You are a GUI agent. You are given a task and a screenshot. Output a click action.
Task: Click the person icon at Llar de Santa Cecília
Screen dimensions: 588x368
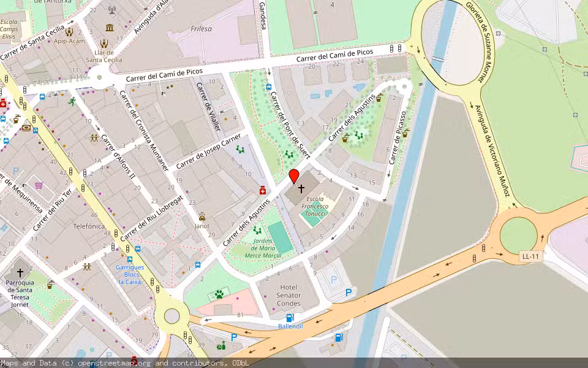104,44
